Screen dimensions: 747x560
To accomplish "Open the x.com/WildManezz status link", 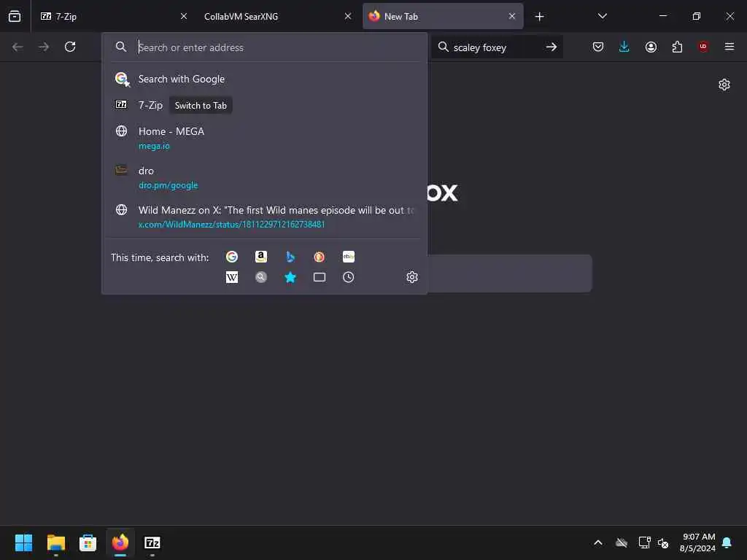I will pos(231,225).
